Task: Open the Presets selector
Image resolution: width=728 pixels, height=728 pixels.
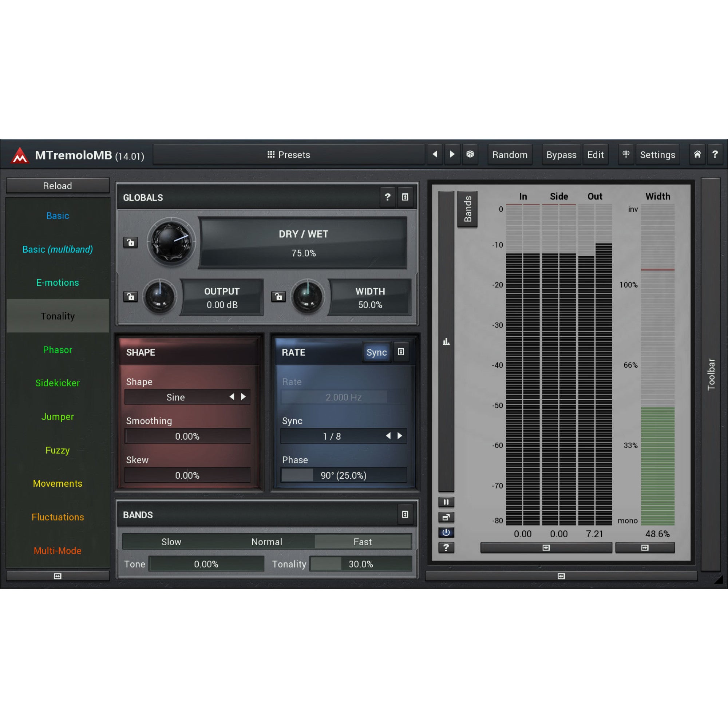Action: (289, 154)
